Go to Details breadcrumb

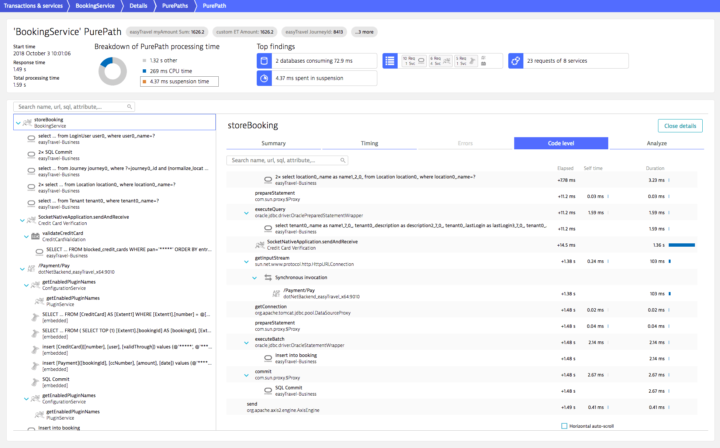138,6
